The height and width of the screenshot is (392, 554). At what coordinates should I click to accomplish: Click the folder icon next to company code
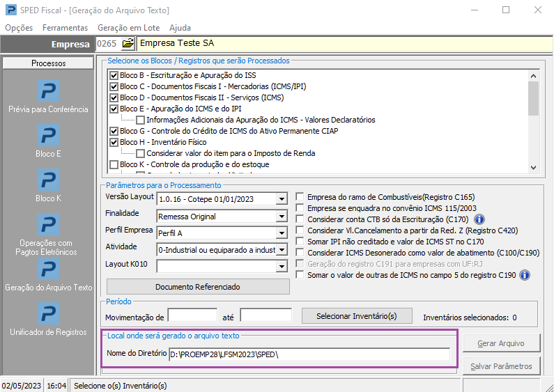click(x=128, y=43)
